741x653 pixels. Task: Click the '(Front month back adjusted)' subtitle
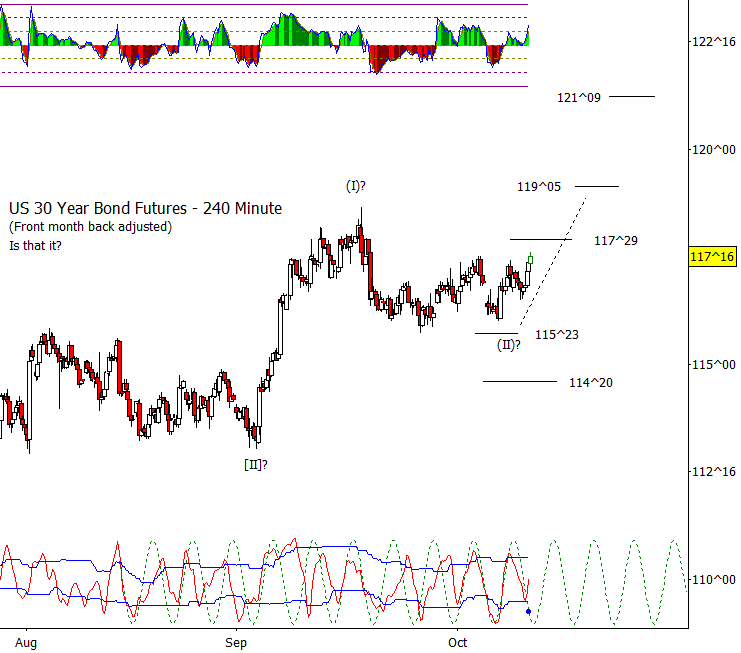[x=90, y=227]
